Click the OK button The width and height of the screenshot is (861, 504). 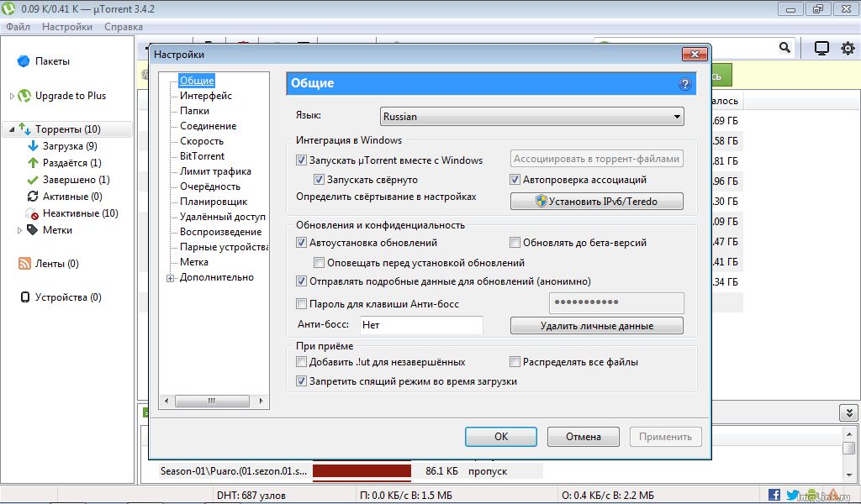(x=501, y=437)
